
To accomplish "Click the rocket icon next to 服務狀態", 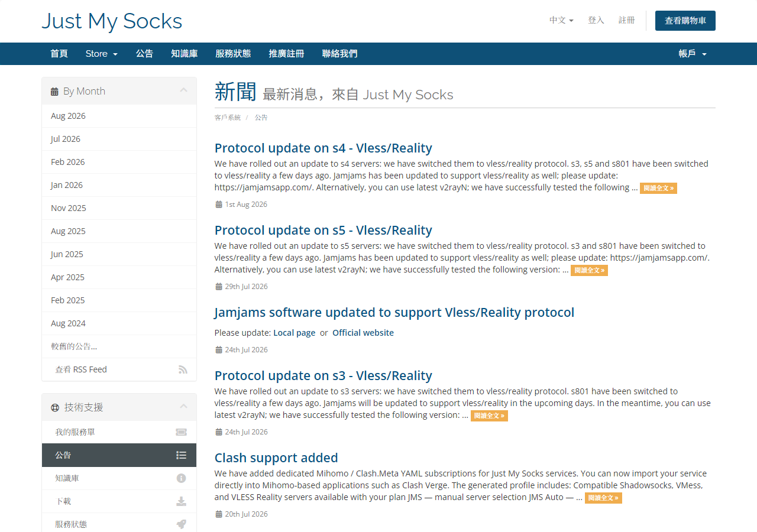I will point(182,524).
